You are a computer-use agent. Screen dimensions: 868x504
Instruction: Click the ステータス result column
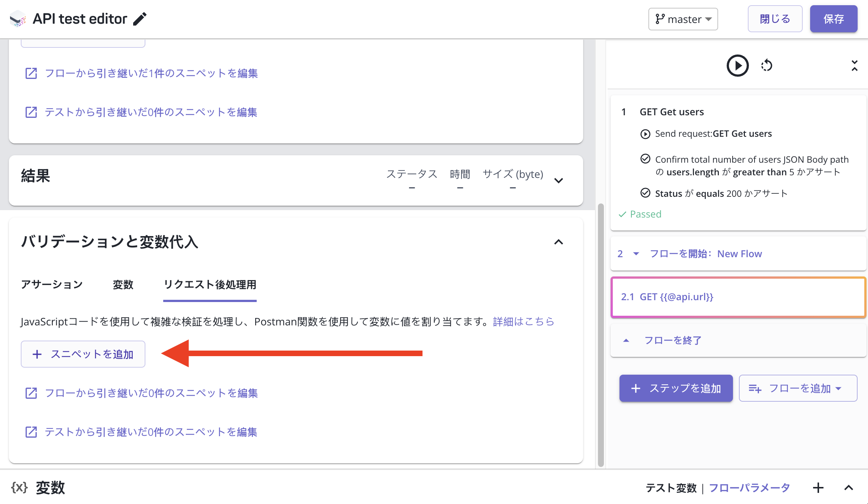[x=412, y=180]
